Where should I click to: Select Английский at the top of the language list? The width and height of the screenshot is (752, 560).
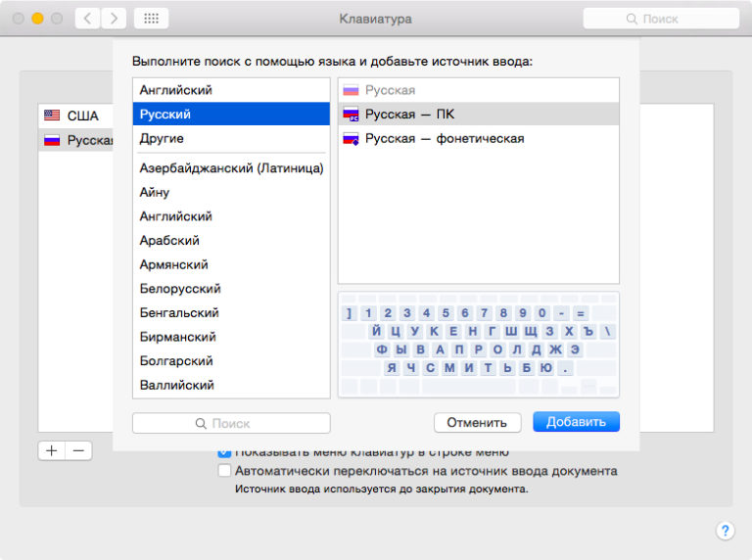[231, 90]
